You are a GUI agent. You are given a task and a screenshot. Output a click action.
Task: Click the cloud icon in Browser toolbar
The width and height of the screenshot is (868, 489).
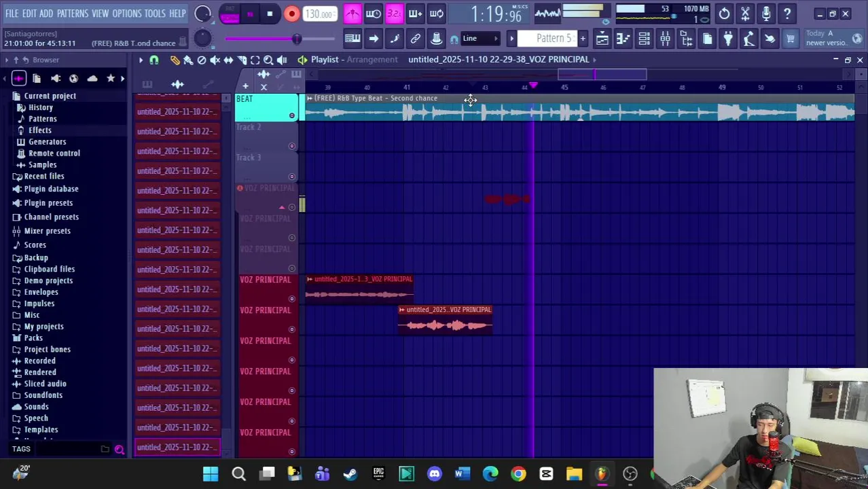(x=92, y=79)
